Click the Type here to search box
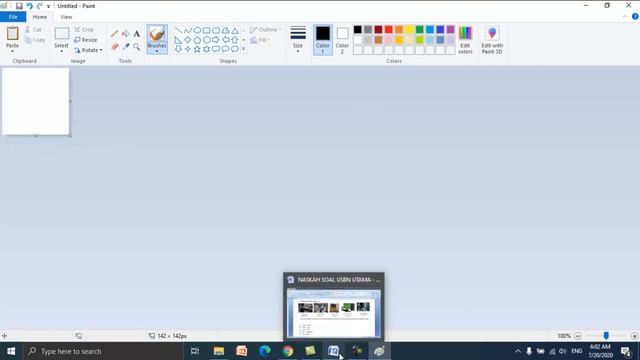Viewport: 640px width, 360px height. point(103,351)
